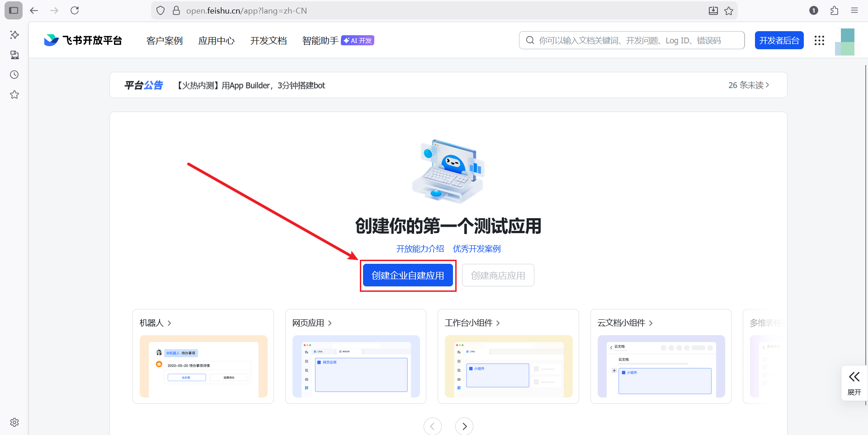
Task: Click the shield tracking protection icon
Action: (x=160, y=10)
